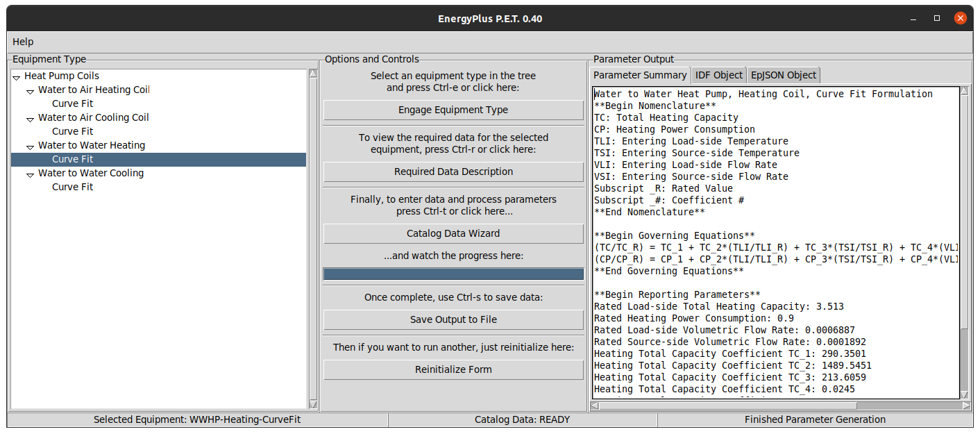Collapse the Water to Air Heating Coil node

31,91
